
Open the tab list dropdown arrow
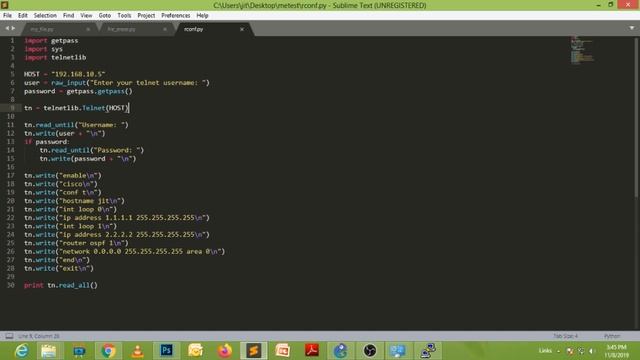pyautogui.click(x=632, y=28)
